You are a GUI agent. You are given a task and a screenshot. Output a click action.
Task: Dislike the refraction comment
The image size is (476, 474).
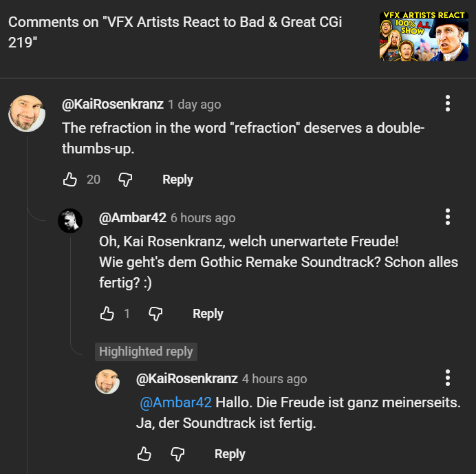(x=125, y=180)
